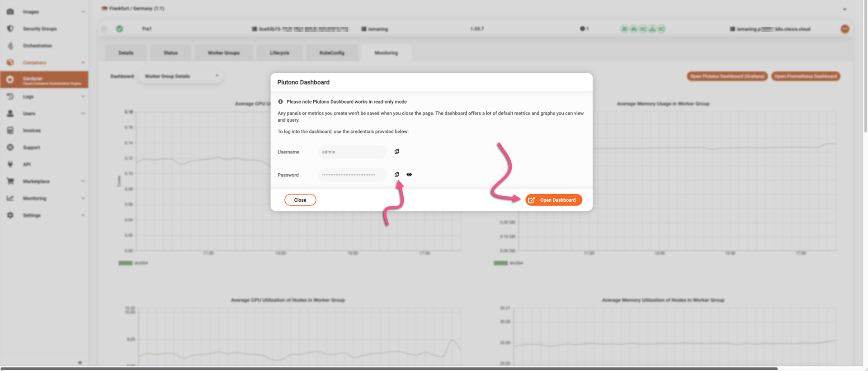Switch to the Worker Groups tab
The width and height of the screenshot is (868, 371).
tap(223, 53)
